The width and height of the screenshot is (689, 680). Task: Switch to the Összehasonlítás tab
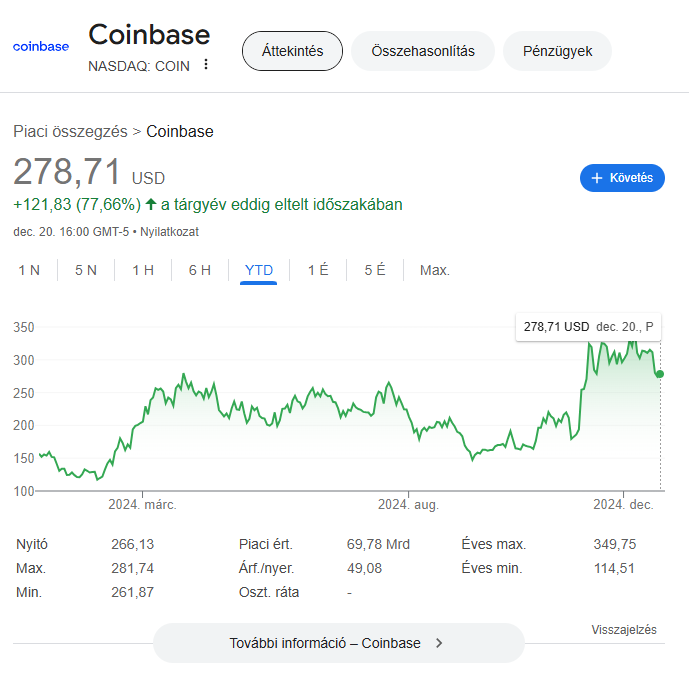(423, 51)
